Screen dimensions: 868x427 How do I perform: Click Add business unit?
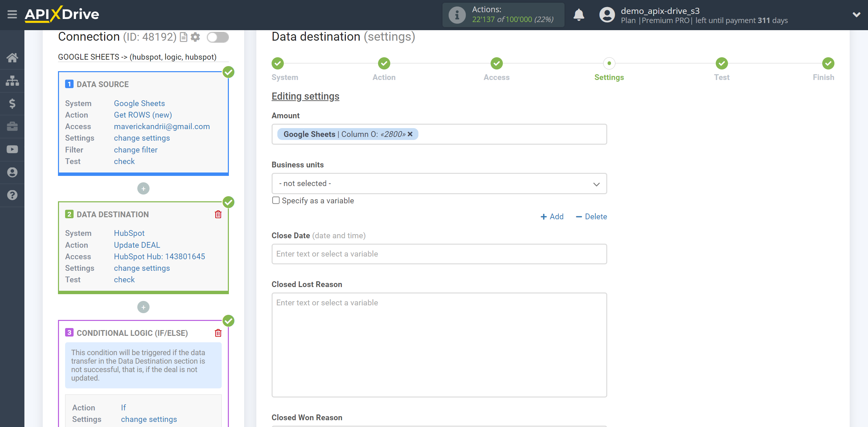[552, 217]
